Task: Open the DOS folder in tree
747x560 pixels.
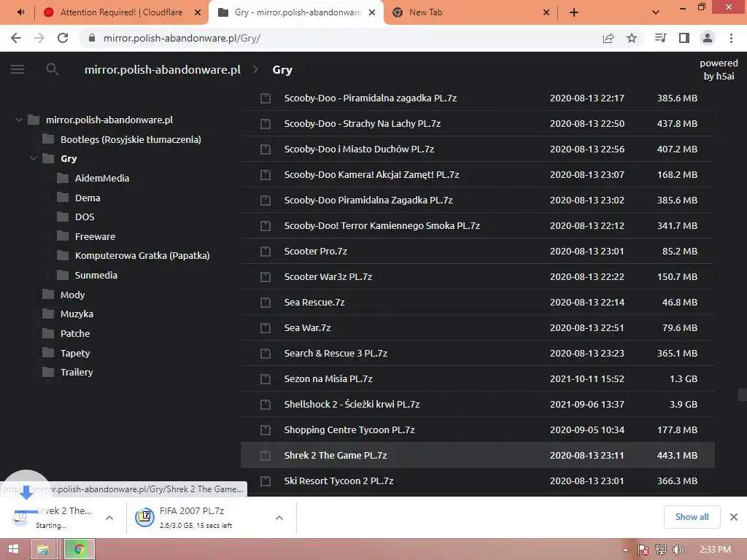Action: [x=85, y=217]
